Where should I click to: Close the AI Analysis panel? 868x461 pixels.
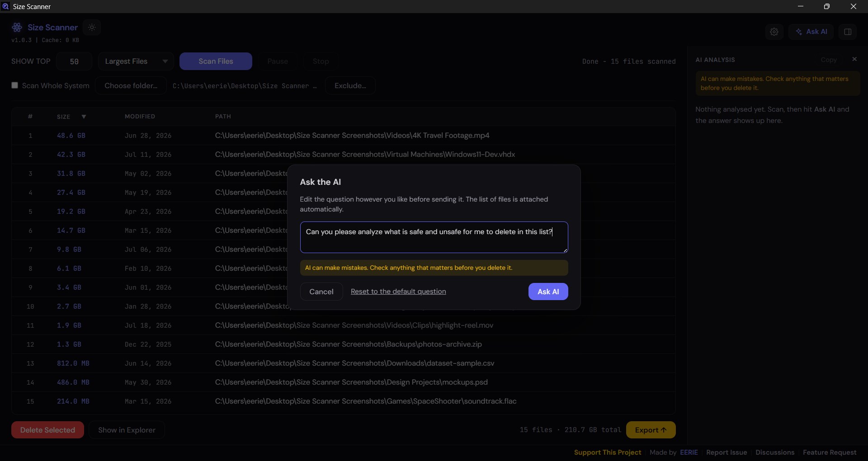point(854,59)
